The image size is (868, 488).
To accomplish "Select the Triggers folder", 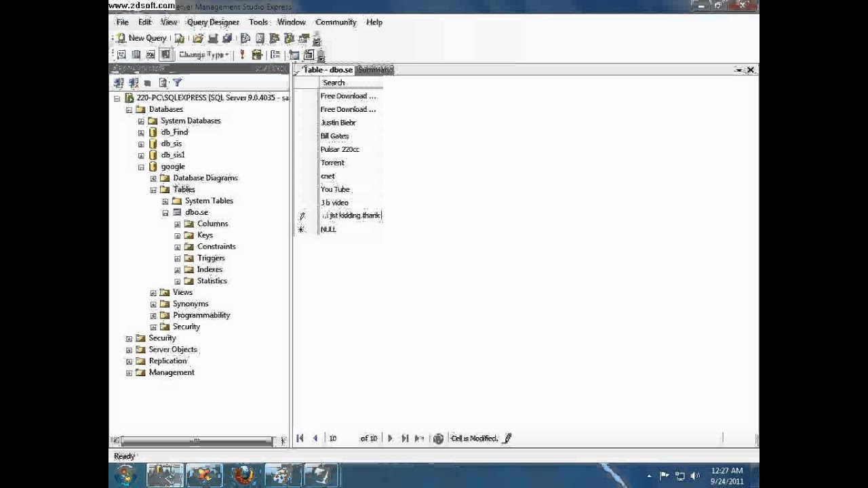I will [x=211, y=258].
